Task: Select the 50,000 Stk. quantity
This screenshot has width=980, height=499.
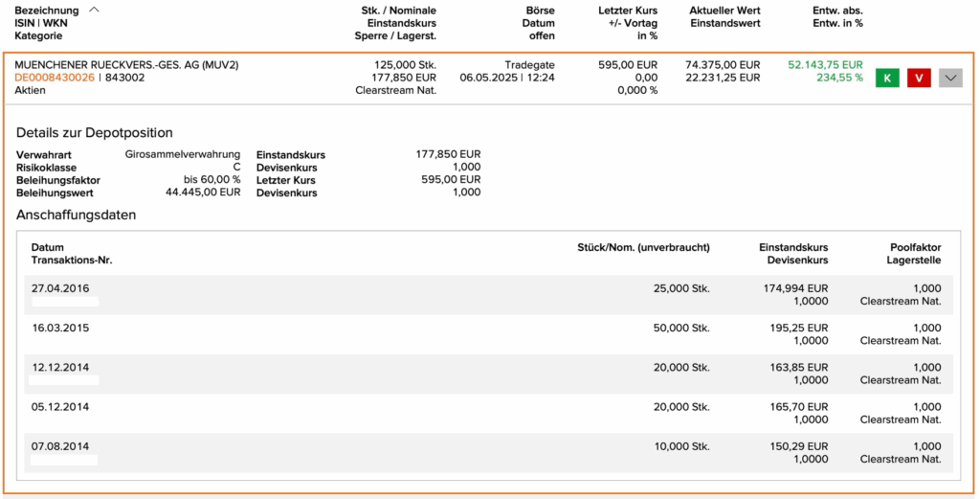Action: (681, 328)
